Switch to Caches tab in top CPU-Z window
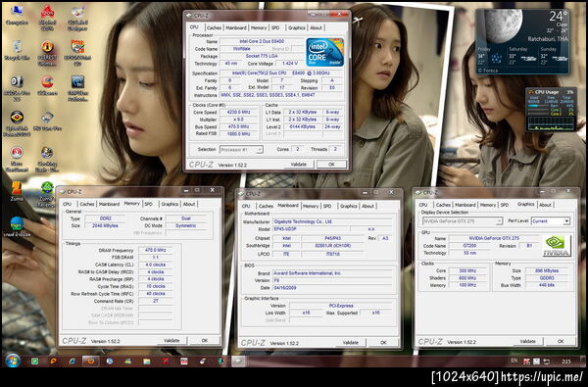 coord(214,27)
